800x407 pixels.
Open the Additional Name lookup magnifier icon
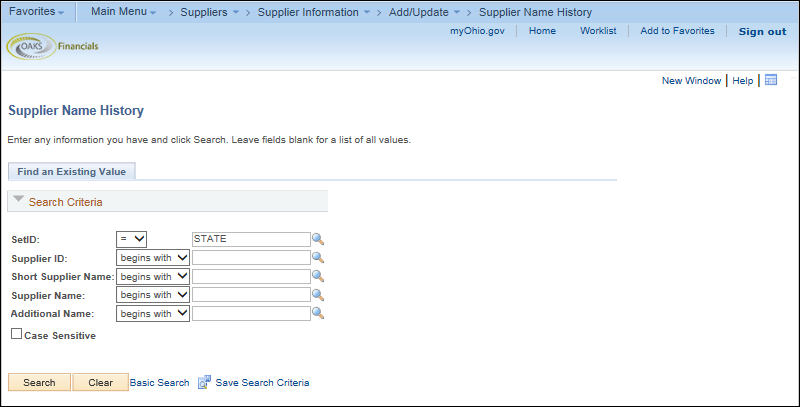tap(318, 313)
